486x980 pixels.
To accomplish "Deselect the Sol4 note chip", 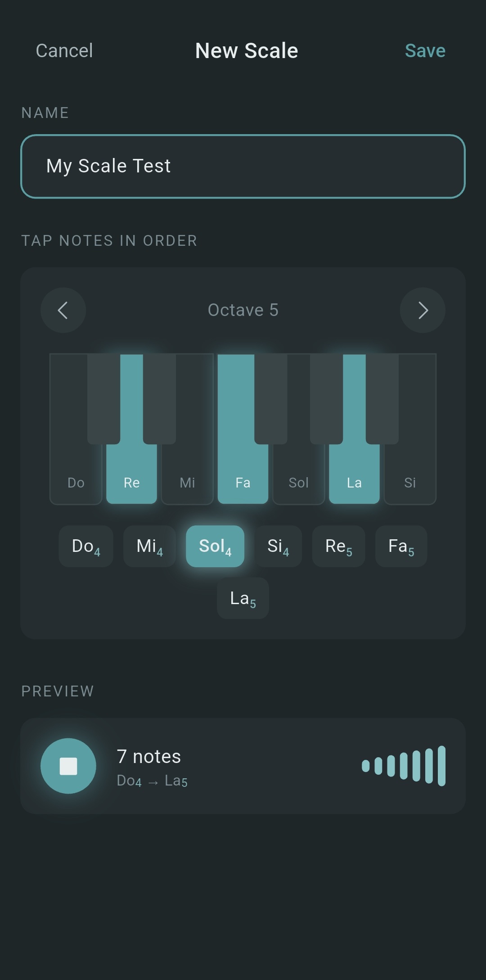I will pos(215,546).
